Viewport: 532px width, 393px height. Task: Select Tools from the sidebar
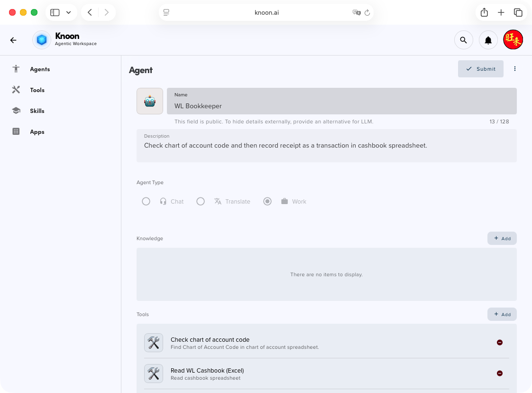click(x=37, y=90)
